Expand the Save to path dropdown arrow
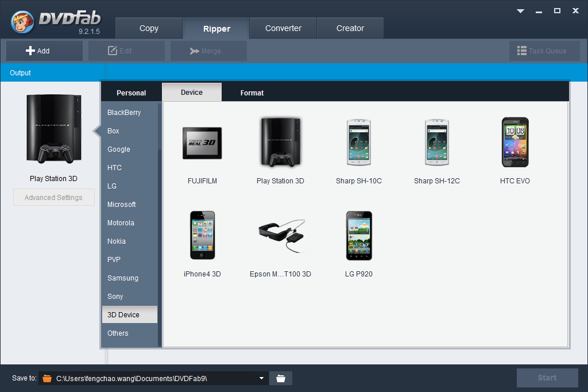 pyautogui.click(x=261, y=378)
